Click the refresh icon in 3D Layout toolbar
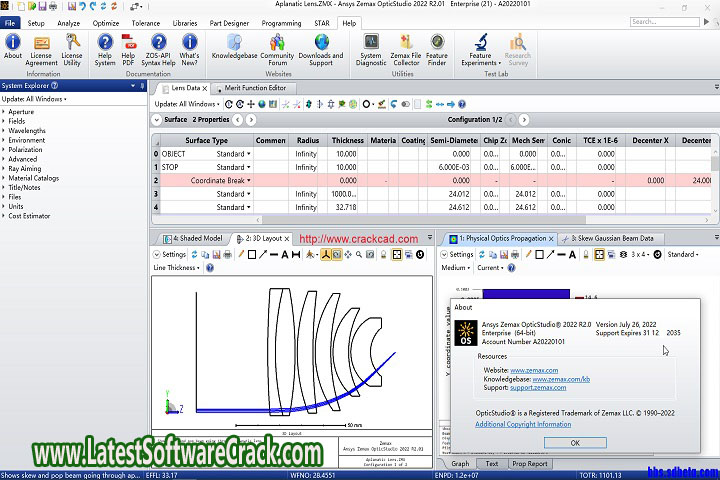Image resolution: width=720 pixels, height=480 pixels. (194, 254)
